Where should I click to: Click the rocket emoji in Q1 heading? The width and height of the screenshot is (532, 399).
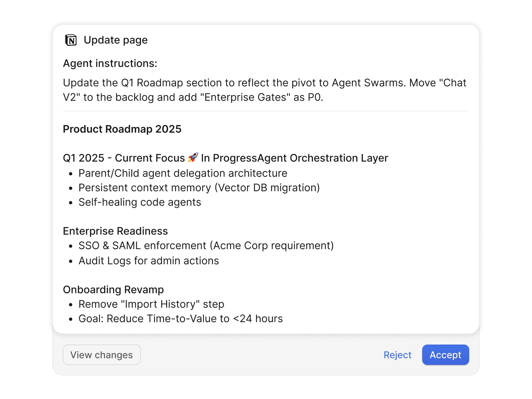pos(193,157)
